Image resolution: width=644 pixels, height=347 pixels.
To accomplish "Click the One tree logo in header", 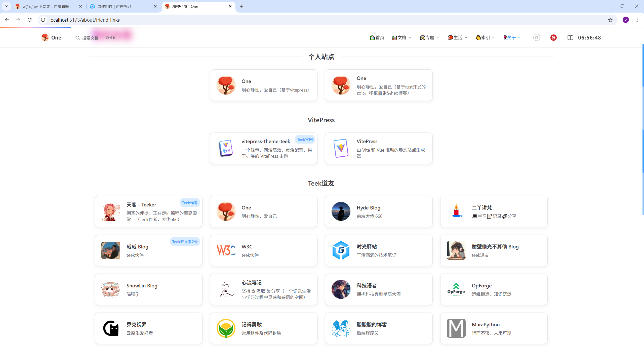I will click(x=45, y=37).
